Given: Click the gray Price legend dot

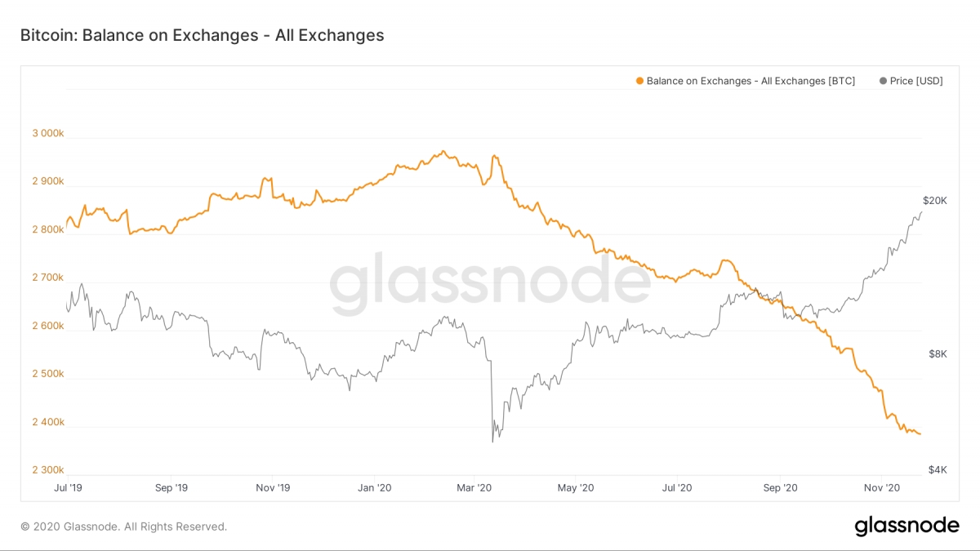Looking at the screenshot, I should coord(883,81).
